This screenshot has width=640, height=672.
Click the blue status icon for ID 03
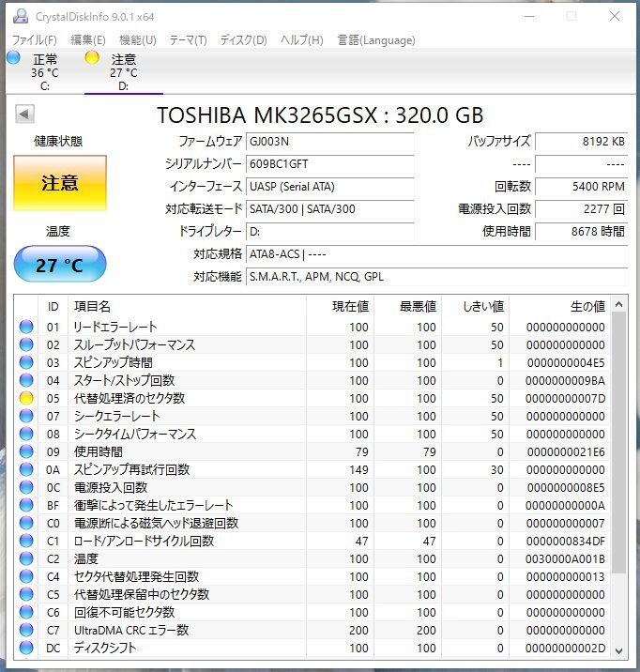click(x=26, y=362)
